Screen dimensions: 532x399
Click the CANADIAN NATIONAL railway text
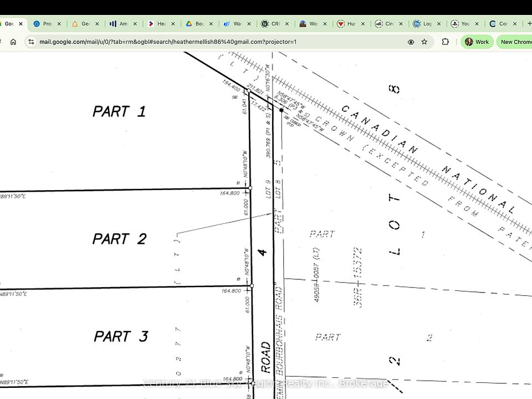coord(428,160)
